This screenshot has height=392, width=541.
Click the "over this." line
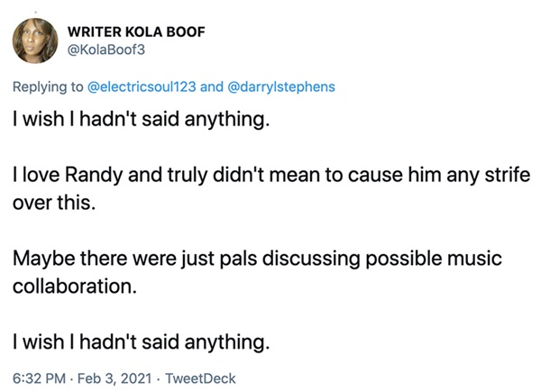[x=51, y=203]
